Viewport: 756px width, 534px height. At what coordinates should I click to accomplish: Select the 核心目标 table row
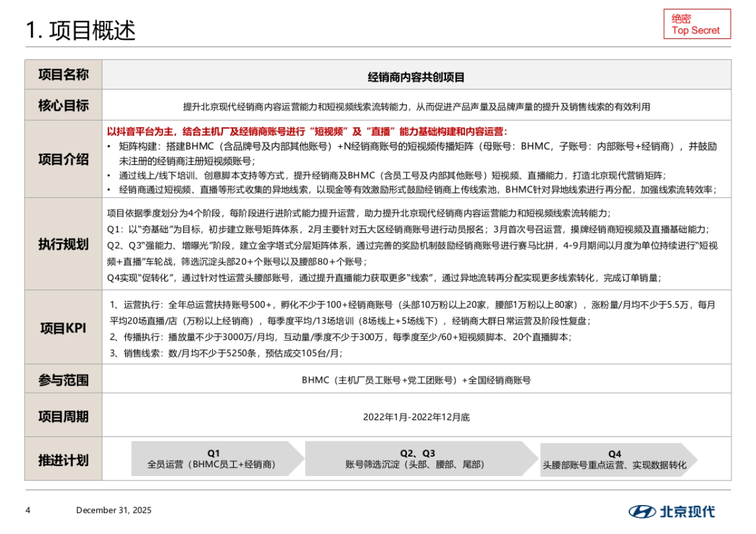[x=378, y=105]
